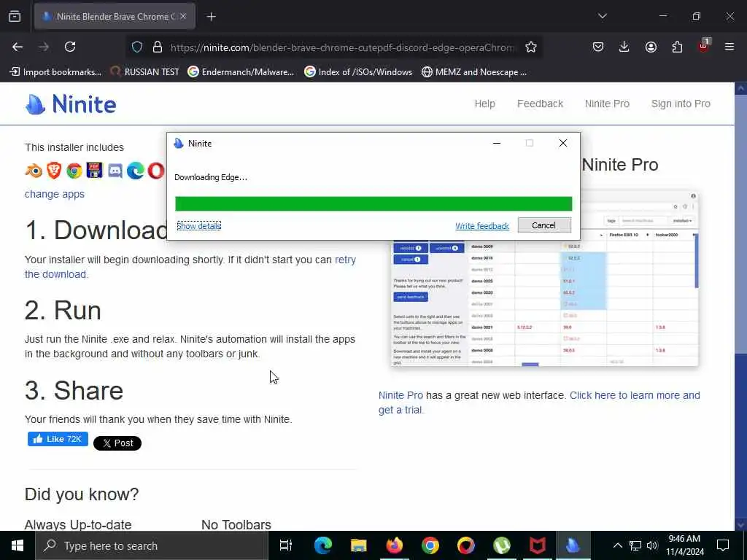This screenshot has height=560, width=747.
Task: Open uTorrent from the taskbar
Action: click(x=502, y=545)
